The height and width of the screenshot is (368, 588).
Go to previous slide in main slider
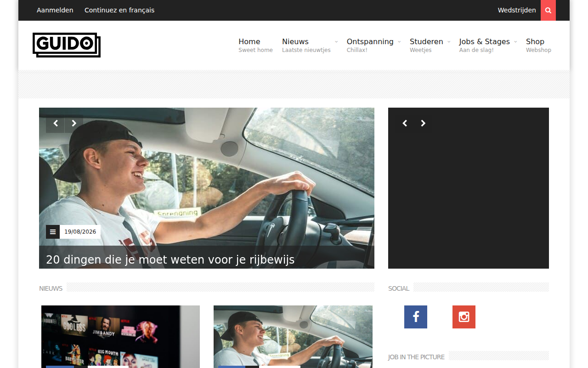(56, 123)
